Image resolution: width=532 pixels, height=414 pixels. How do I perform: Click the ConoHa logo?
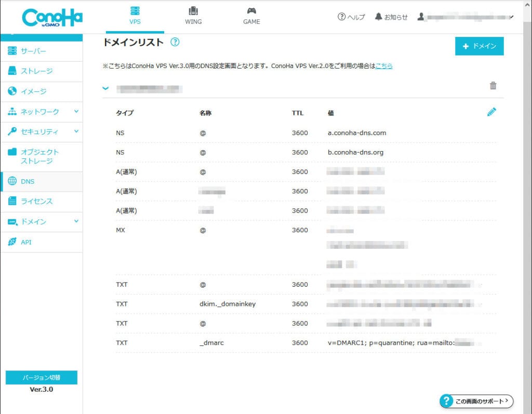click(52, 18)
